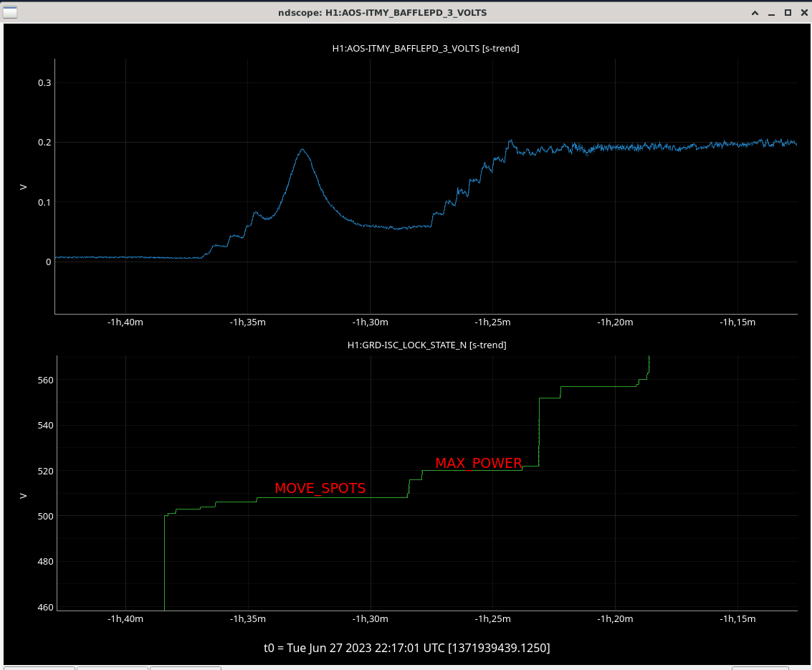The width and height of the screenshot is (812, 670).
Task: Minimize the ndscope window
Action: [771, 13]
